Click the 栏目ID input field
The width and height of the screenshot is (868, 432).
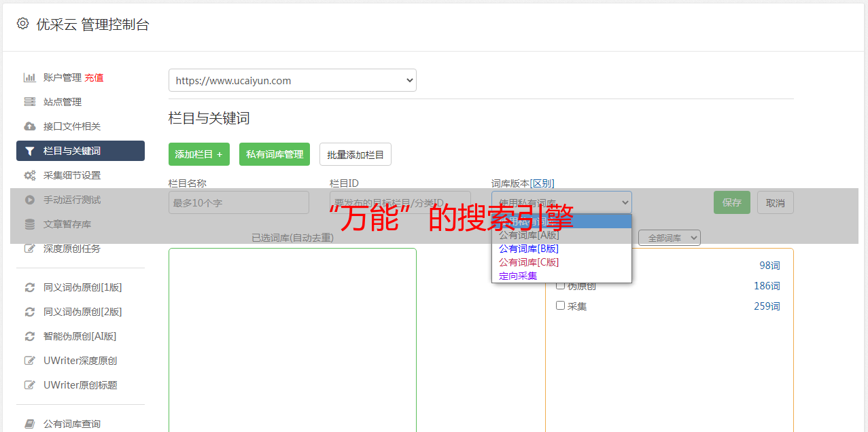click(400, 202)
